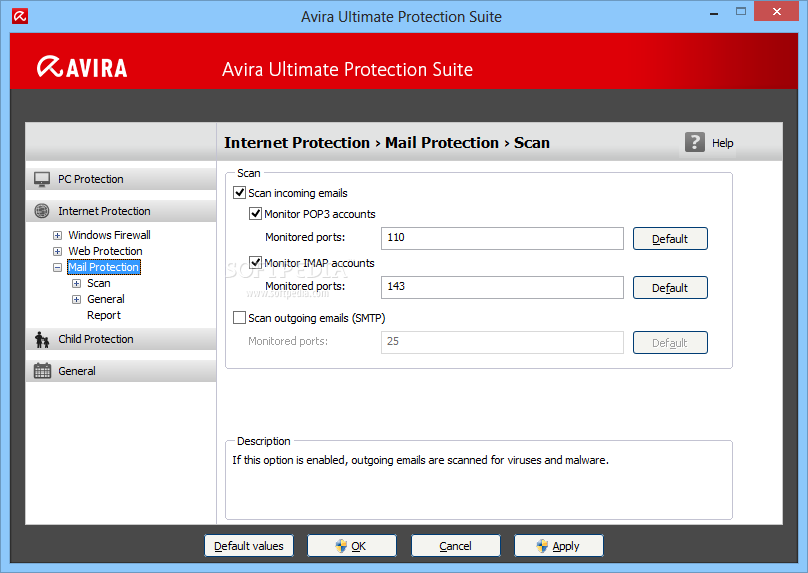Select General under Mail Protection
Image resolution: width=808 pixels, height=573 pixels.
(x=106, y=299)
